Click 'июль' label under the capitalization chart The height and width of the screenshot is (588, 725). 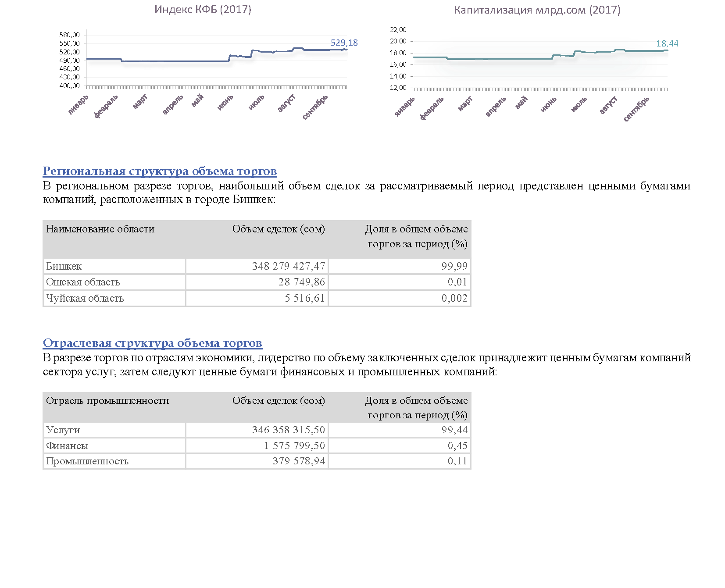click(x=579, y=104)
